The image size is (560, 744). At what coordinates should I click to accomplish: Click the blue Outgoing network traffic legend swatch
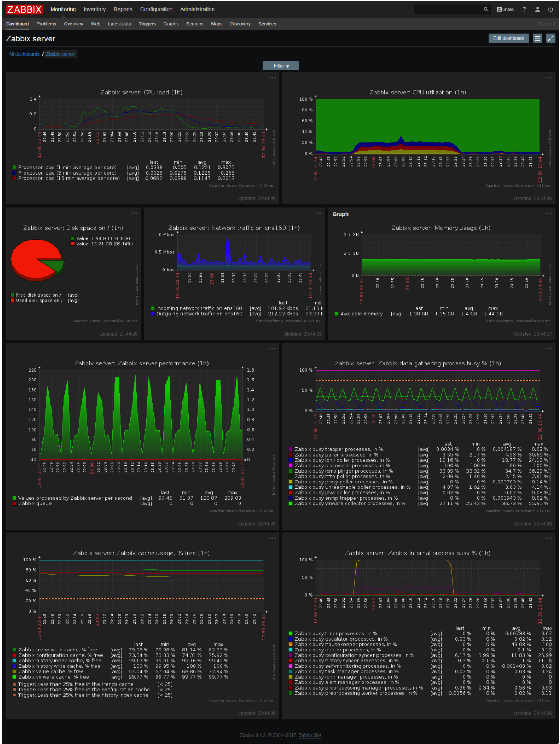(153, 314)
